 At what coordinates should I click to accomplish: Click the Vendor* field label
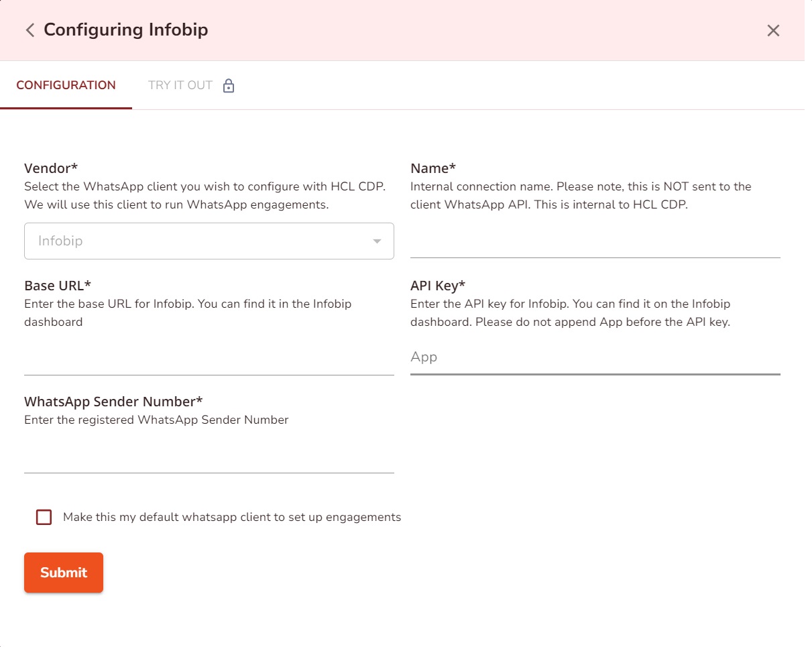click(51, 168)
